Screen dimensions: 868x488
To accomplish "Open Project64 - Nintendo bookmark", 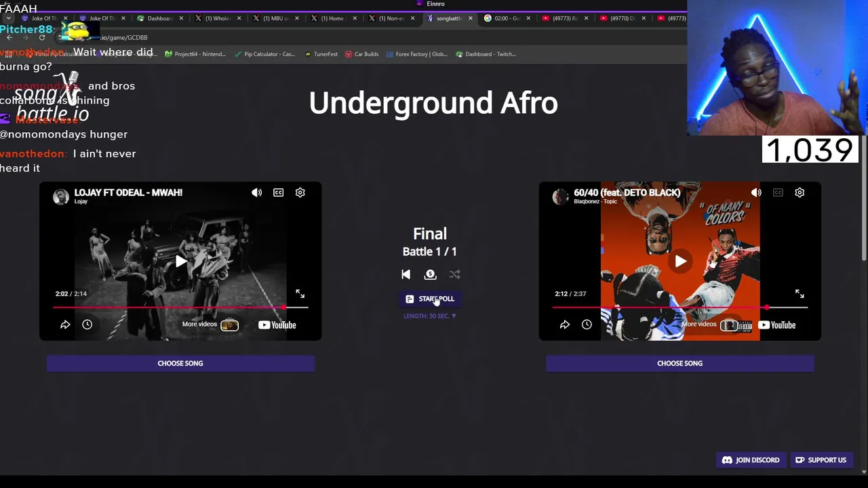I will click(195, 54).
